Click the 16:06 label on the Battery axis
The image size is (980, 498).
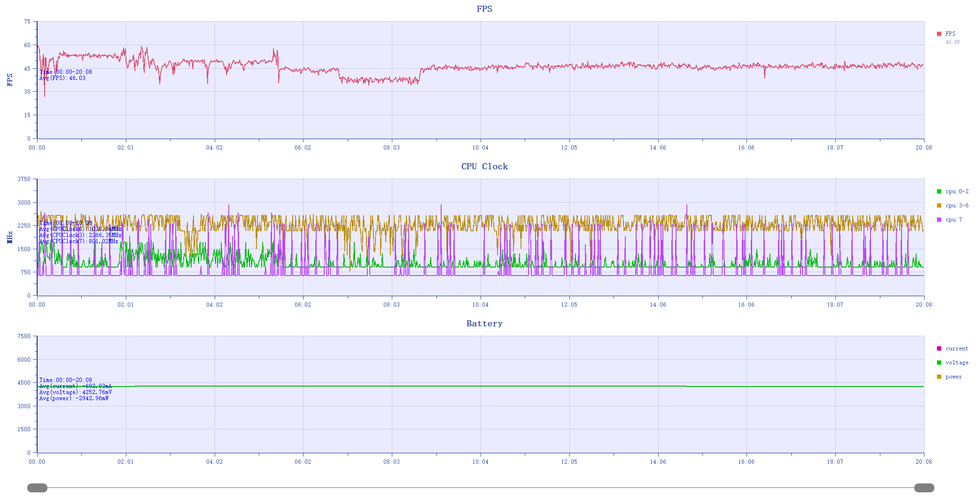746,462
